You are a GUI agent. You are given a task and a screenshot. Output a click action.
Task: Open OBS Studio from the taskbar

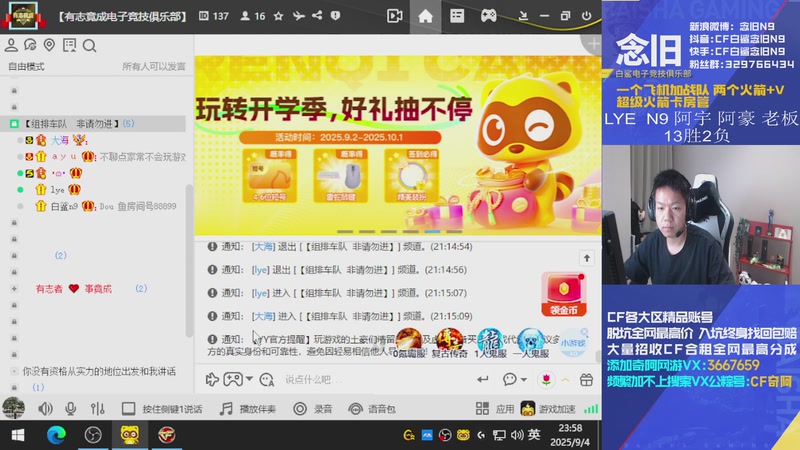pos(93,435)
